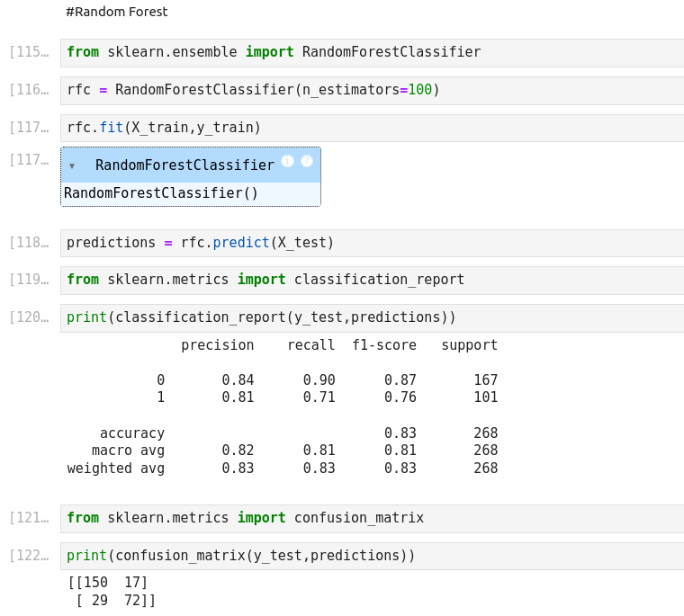
Task: Select the RandomForestClassifier() parameters row
Action: (x=161, y=193)
